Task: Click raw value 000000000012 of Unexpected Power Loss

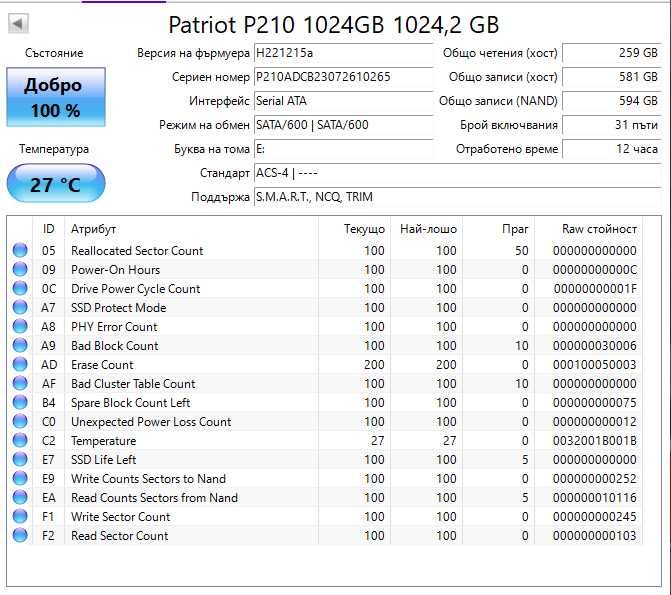Action: 594,422
